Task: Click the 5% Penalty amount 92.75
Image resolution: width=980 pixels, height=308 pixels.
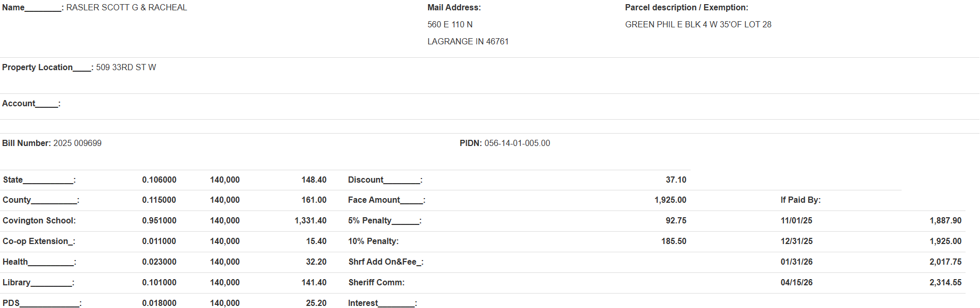Action: (x=676, y=221)
